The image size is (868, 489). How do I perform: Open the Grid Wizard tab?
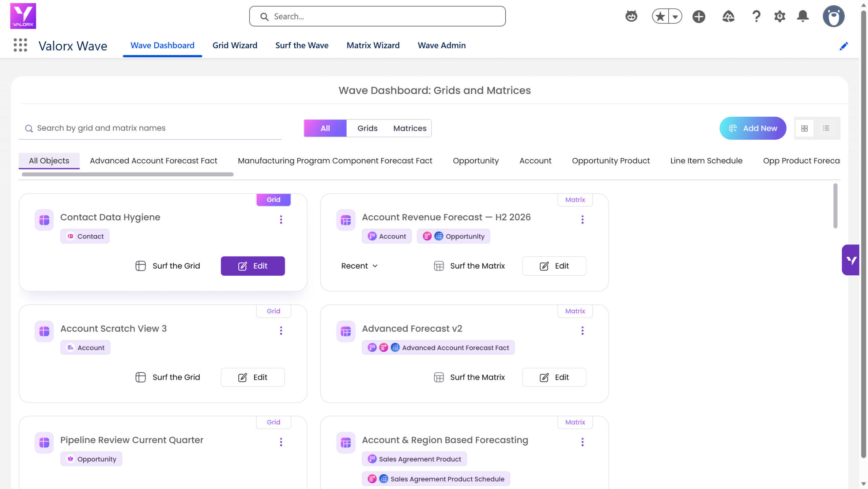pyautogui.click(x=235, y=45)
